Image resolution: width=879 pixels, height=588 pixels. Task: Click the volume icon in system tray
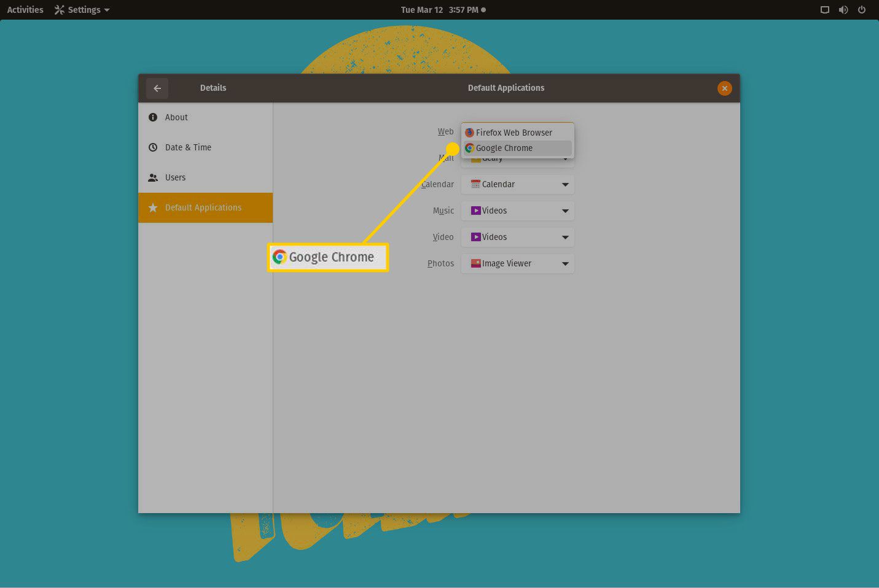click(x=843, y=10)
